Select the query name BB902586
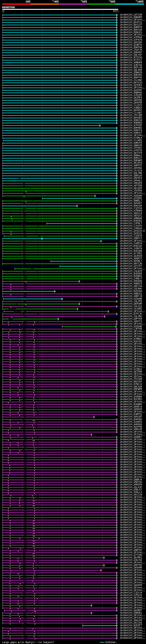 coord(8,8)
